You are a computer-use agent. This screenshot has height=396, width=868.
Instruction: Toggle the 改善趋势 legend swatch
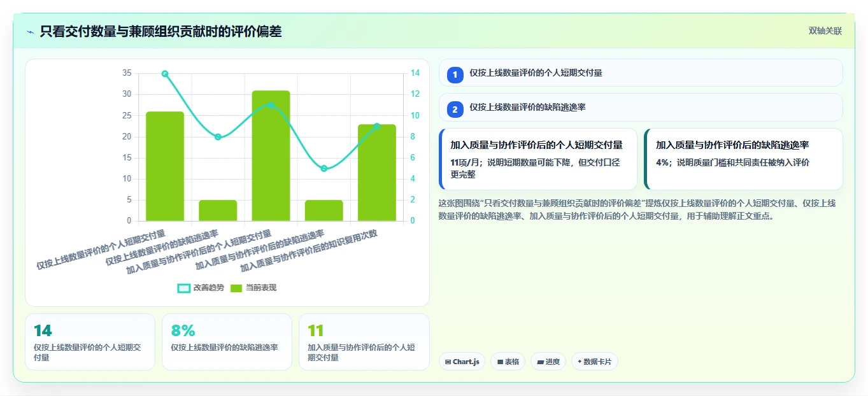tap(183, 288)
